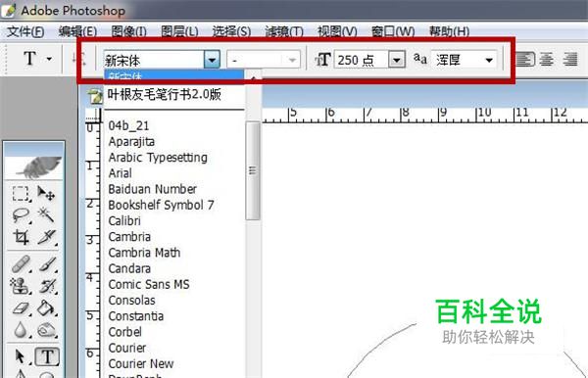Click the anti-aliasing aa icon
The image size is (588, 378).
click(420, 59)
